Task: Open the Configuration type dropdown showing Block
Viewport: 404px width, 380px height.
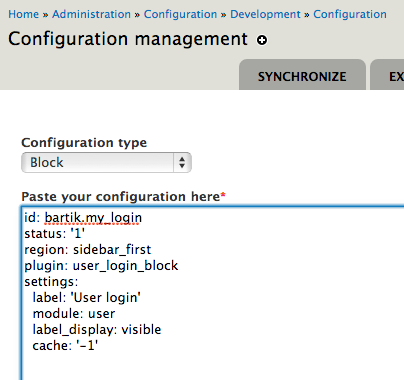Action: click(x=106, y=162)
